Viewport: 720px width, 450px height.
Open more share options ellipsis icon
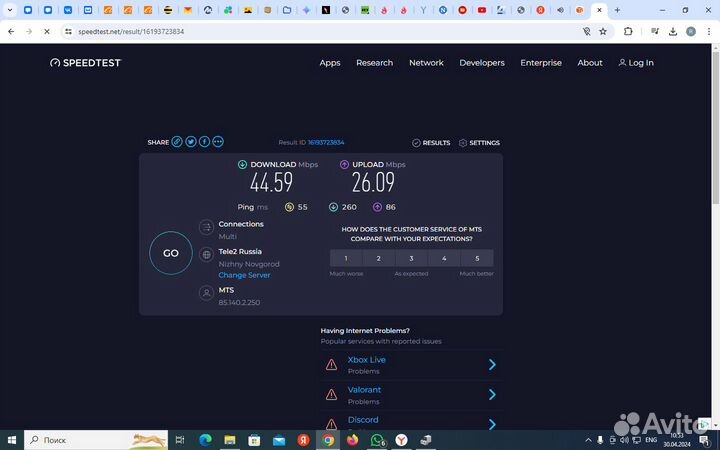(218, 142)
